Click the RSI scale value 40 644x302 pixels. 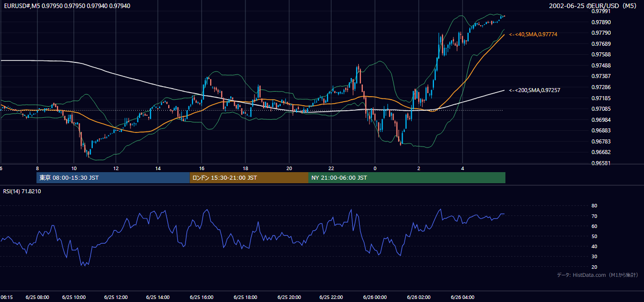click(594, 246)
